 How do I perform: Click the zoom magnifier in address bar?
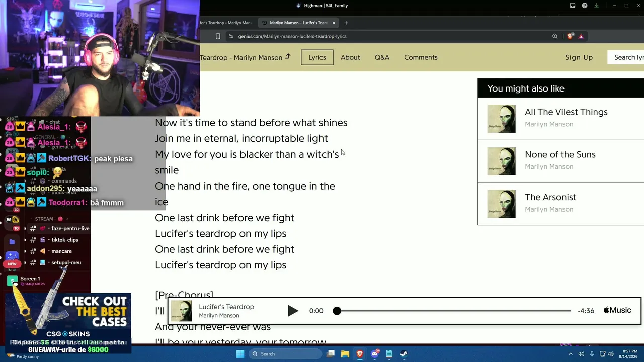[555, 36]
